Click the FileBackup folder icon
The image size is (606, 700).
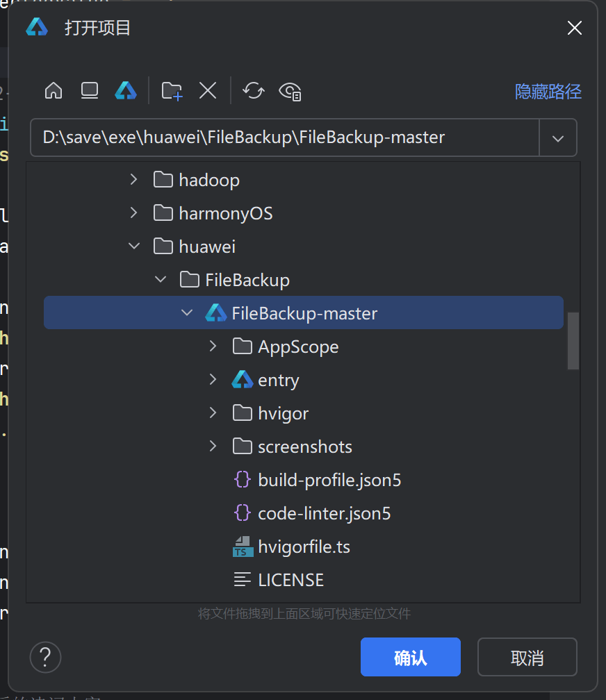(190, 279)
